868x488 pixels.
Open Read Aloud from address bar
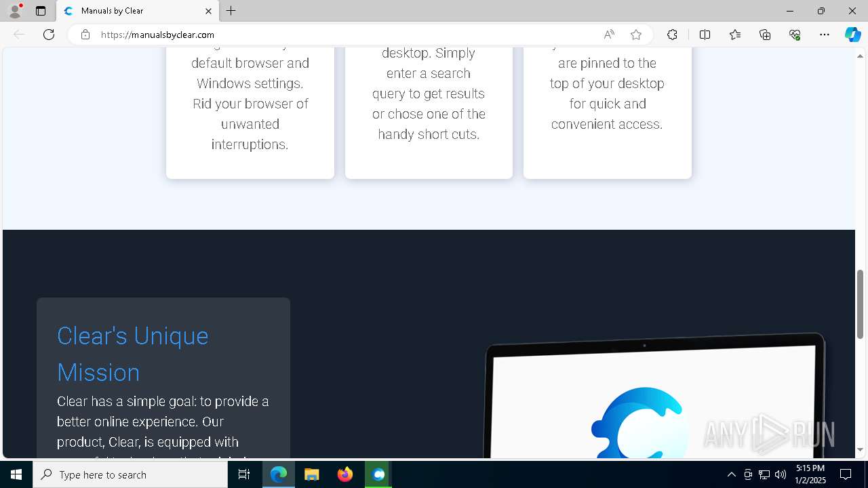pos(609,35)
